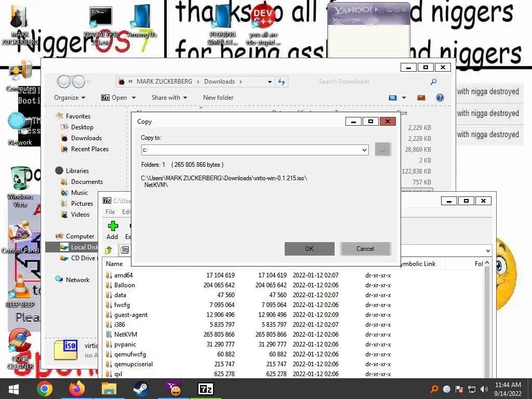Screen dimensions: 532x399
Task: Expand the arrow next to Open button
Action: (x=134, y=98)
